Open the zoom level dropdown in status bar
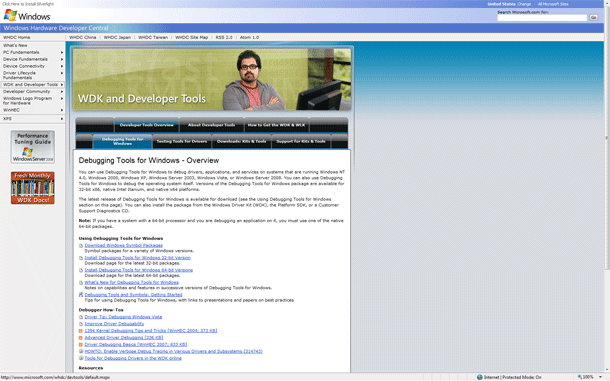 coord(600,377)
